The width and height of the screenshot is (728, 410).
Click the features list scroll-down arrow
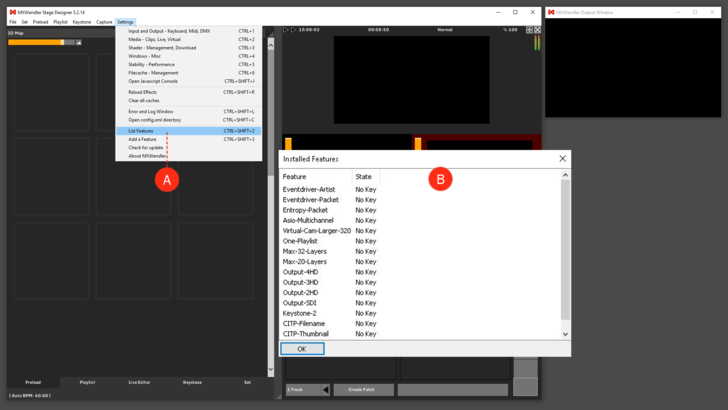click(565, 334)
